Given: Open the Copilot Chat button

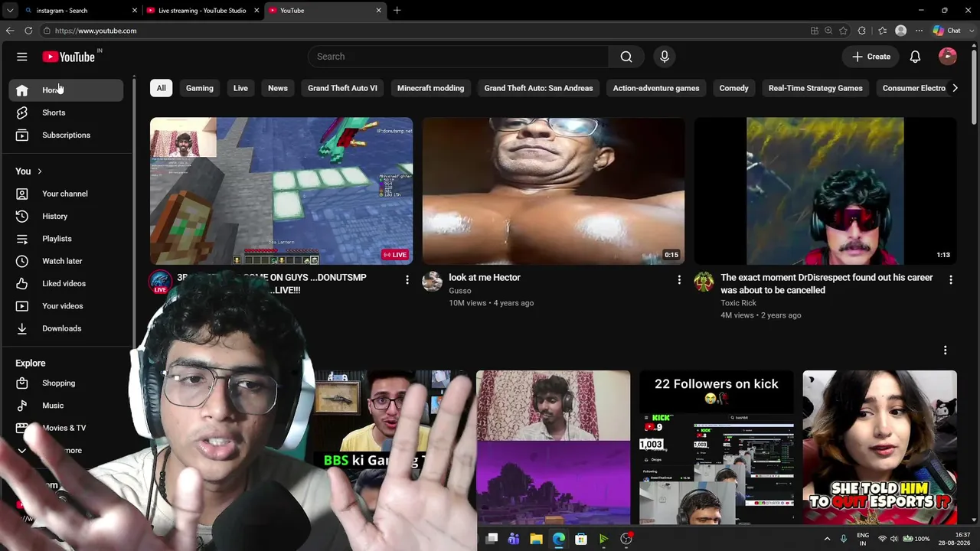Looking at the screenshot, I should (947, 31).
